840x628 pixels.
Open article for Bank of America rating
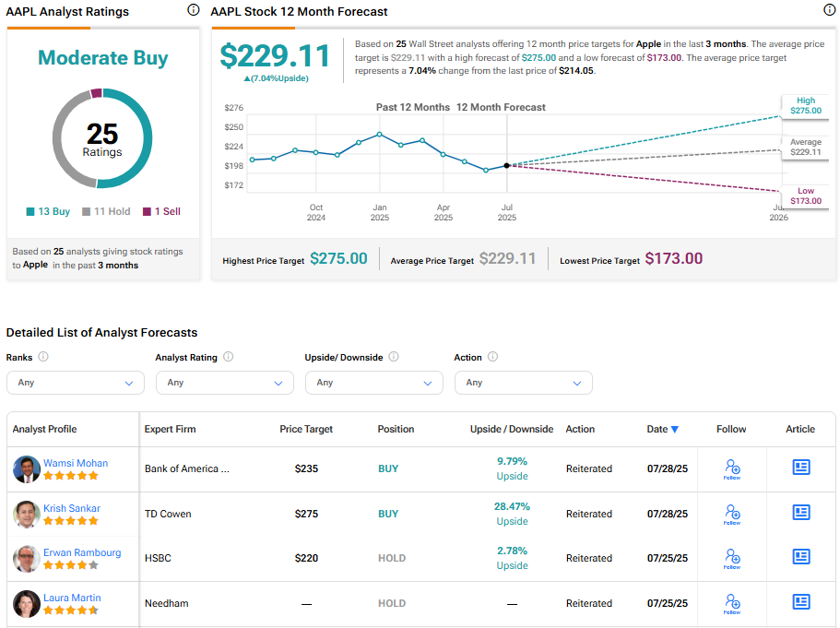[800, 468]
